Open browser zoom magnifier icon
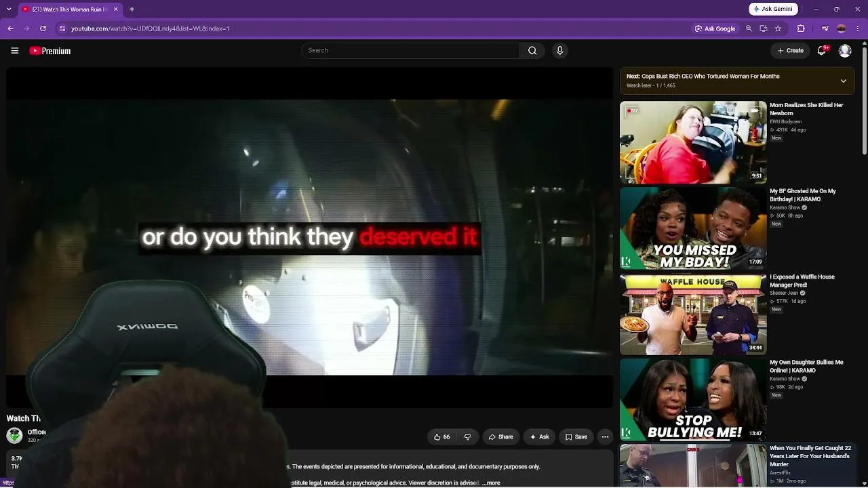This screenshot has width=868, height=488. point(749,28)
